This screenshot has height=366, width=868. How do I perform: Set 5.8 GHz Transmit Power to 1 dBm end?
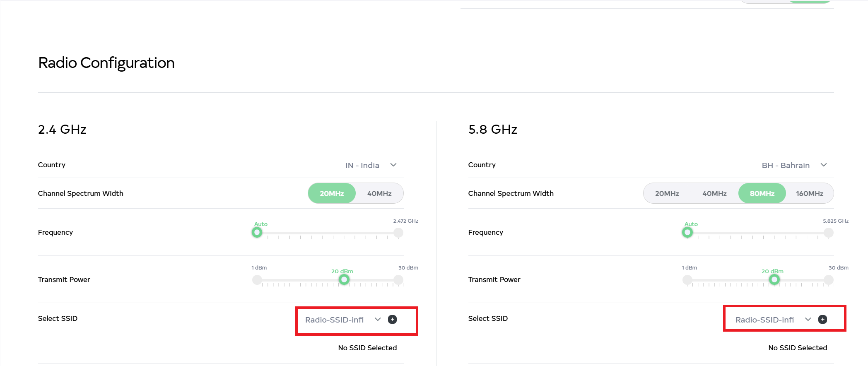687,280
